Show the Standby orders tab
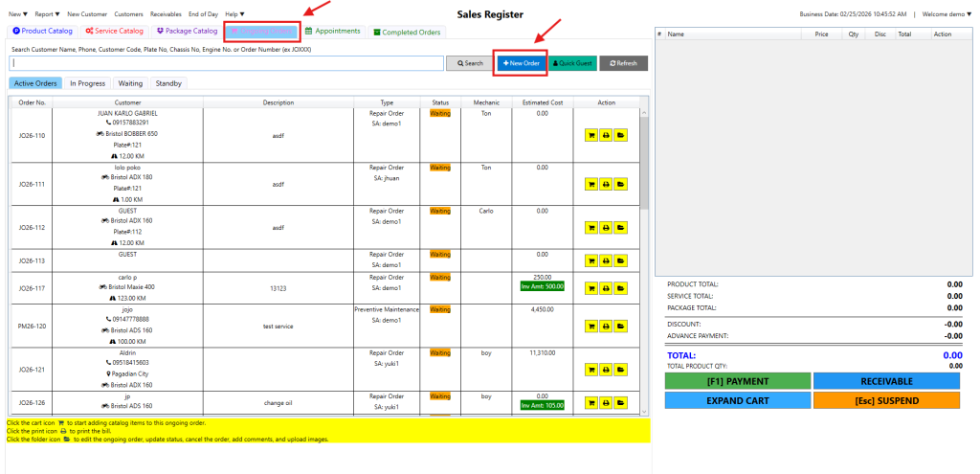Viewport: 980px width, 474px height. pos(168,83)
